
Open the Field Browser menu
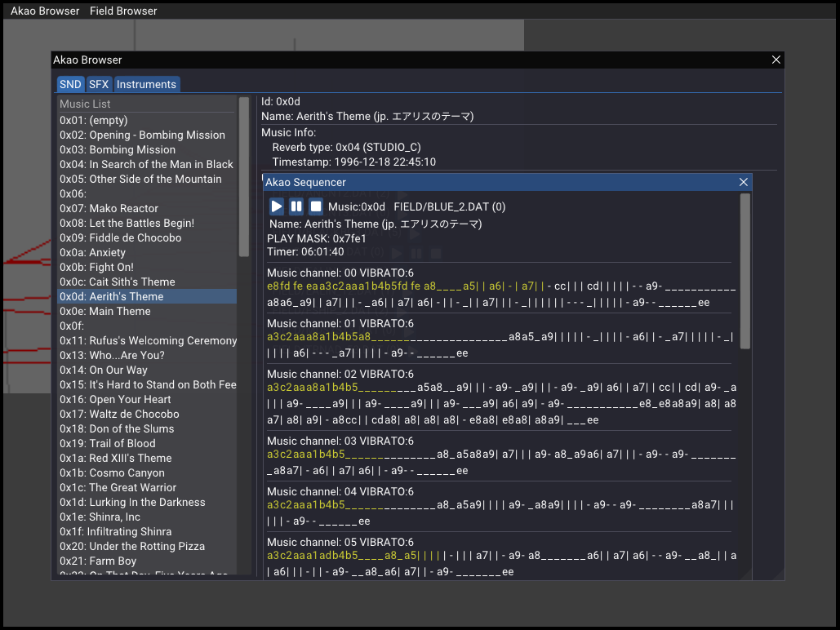click(x=123, y=11)
